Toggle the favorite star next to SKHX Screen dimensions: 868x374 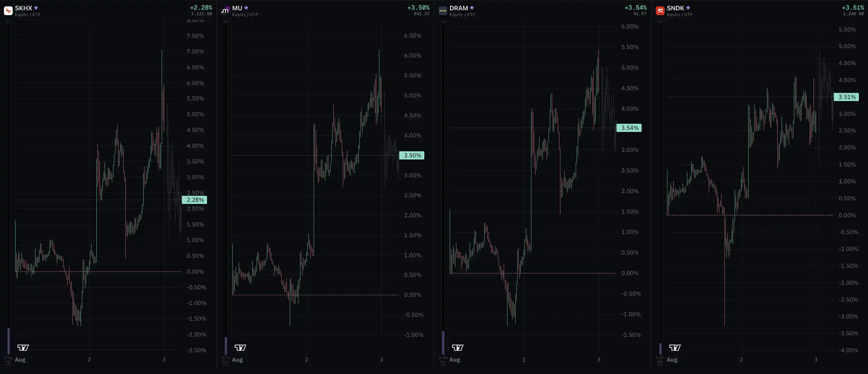point(36,8)
